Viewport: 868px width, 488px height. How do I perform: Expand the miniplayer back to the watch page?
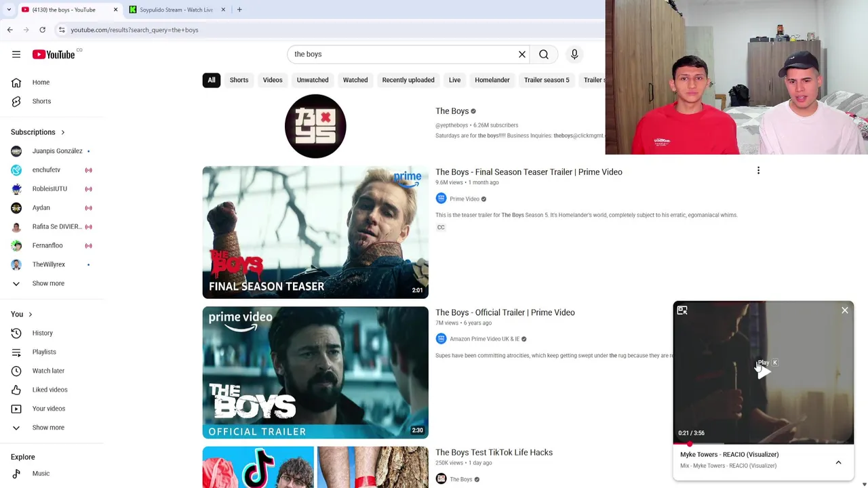click(x=682, y=310)
